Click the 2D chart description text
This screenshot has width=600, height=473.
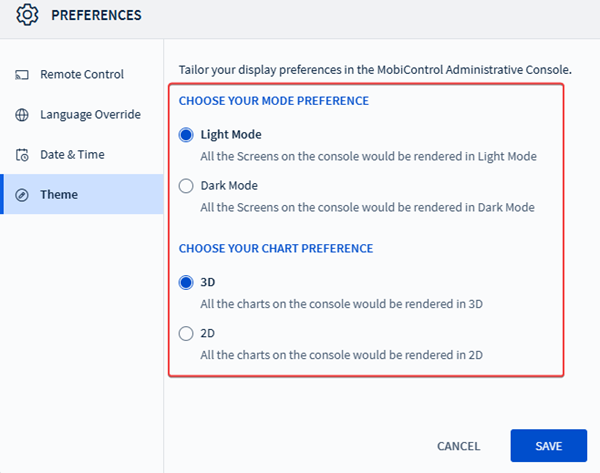pyautogui.click(x=348, y=355)
